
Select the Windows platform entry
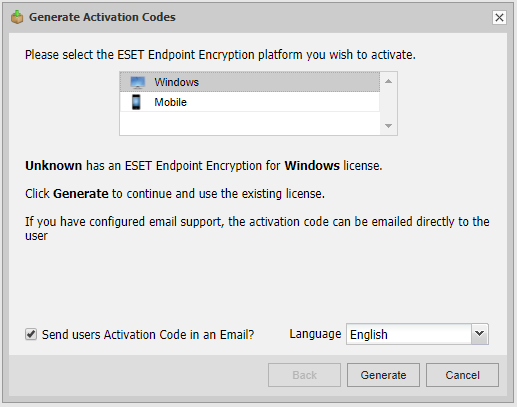tap(250, 82)
